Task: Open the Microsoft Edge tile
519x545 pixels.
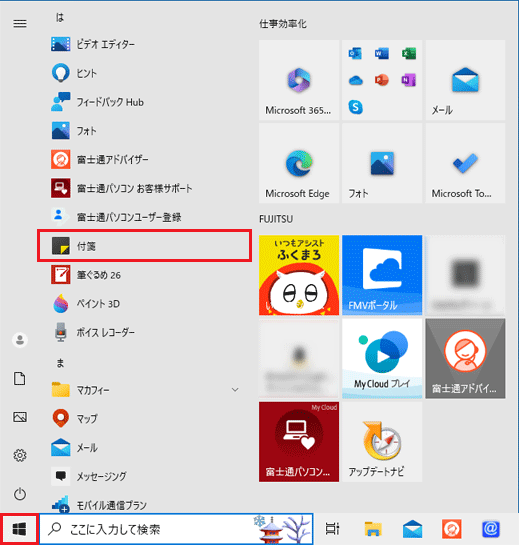Action: (x=299, y=163)
